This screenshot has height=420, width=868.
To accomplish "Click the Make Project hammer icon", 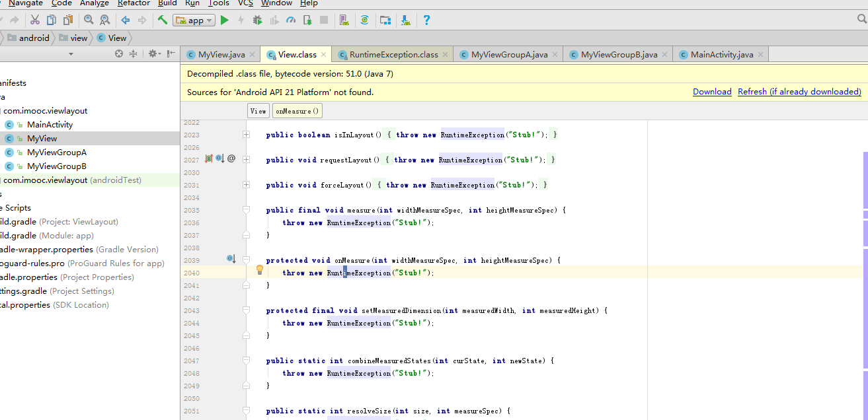I will pyautogui.click(x=162, y=20).
